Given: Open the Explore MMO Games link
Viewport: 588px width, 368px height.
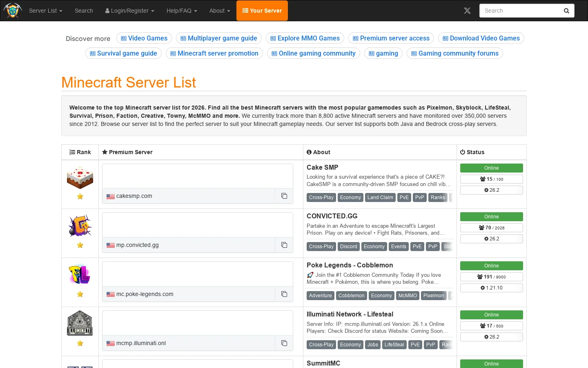Looking at the screenshot, I should [305, 38].
